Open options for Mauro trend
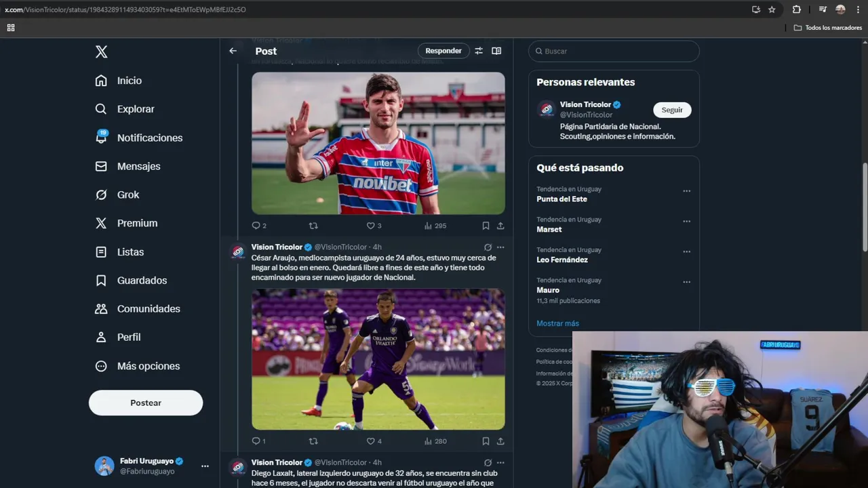868x488 pixels. pyautogui.click(x=686, y=282)
